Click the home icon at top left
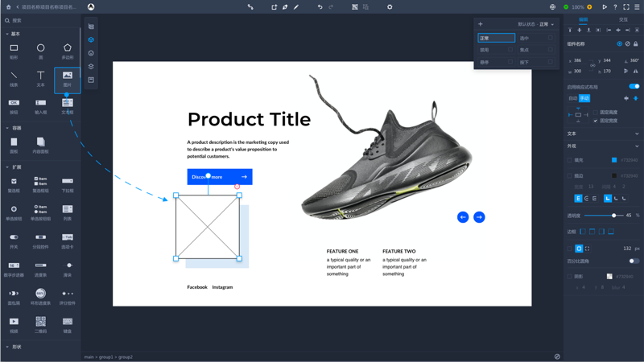 click(8, 7)
